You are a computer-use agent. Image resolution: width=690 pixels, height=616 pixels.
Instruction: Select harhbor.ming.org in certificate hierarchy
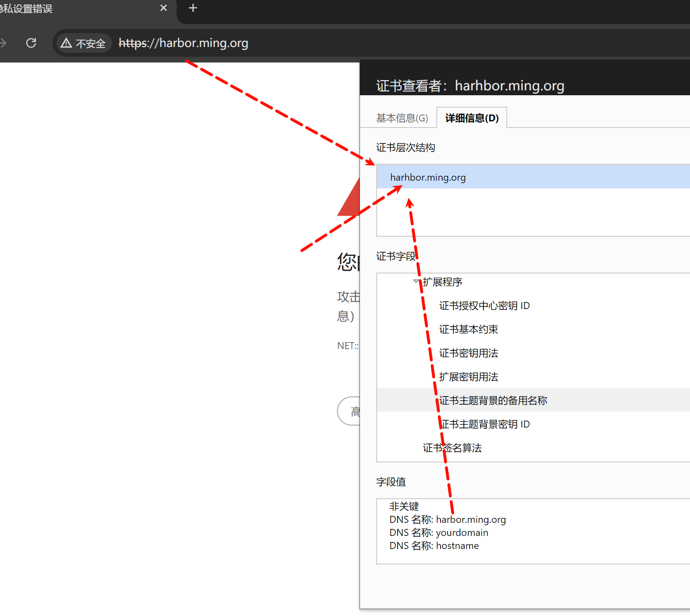428,177
